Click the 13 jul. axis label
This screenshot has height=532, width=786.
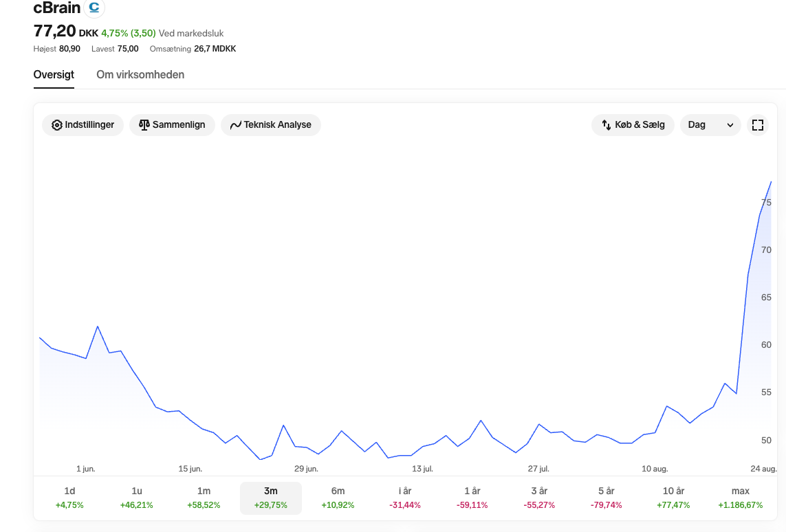(423, 469)
